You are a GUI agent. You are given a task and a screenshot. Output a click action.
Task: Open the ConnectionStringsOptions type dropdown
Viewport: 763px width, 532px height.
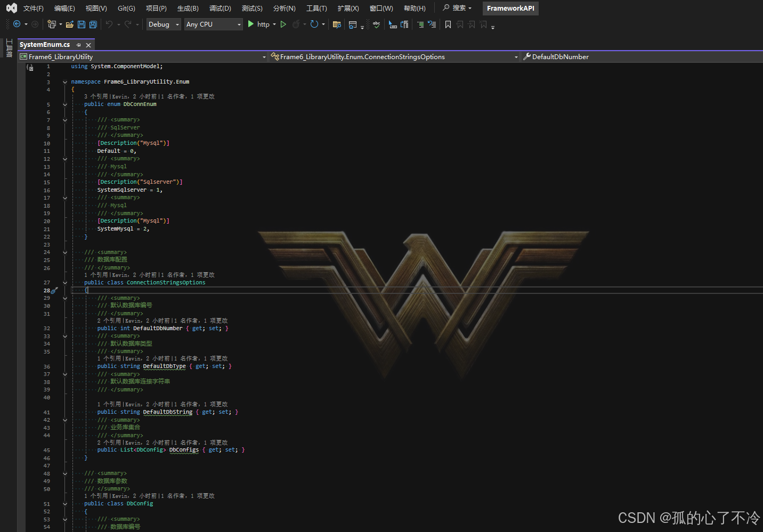(394, 56)
